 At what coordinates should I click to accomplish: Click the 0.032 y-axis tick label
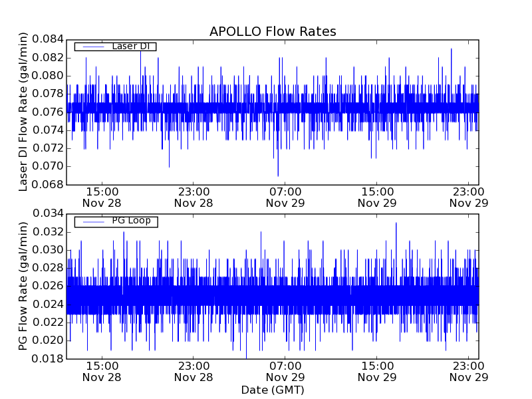pyautogui.click(x=48, y=232)
